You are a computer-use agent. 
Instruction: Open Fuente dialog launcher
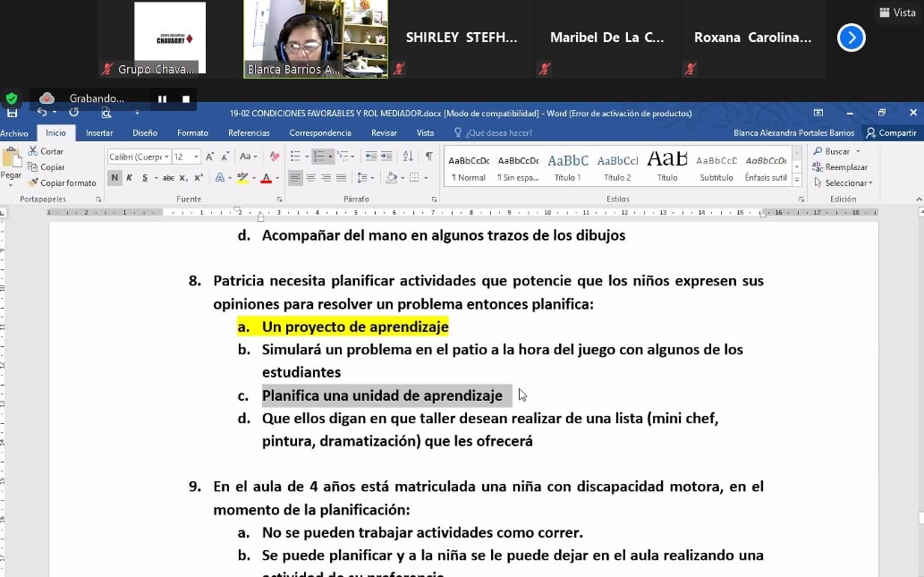click(279, 199)
